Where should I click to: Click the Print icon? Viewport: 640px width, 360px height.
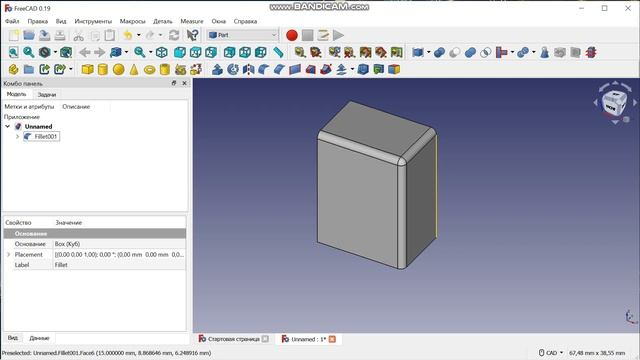[60, 35]
